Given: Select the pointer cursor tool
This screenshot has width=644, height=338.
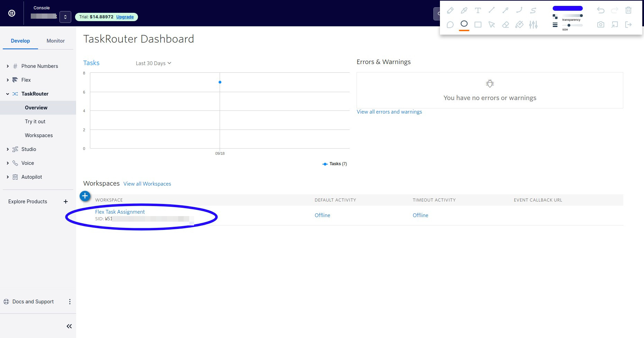Looking at the screenshot, I should (491, 25).
